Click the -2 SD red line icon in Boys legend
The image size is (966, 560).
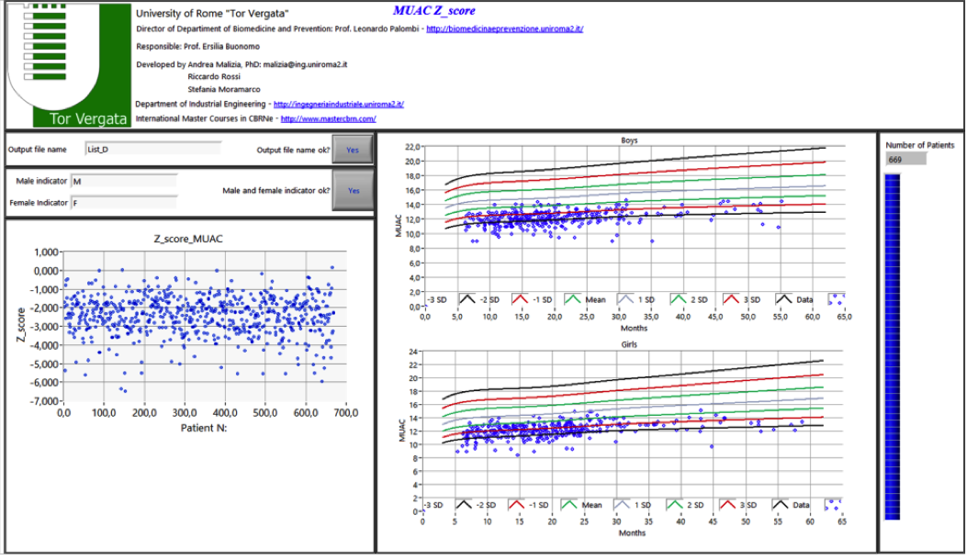(519, 299)
